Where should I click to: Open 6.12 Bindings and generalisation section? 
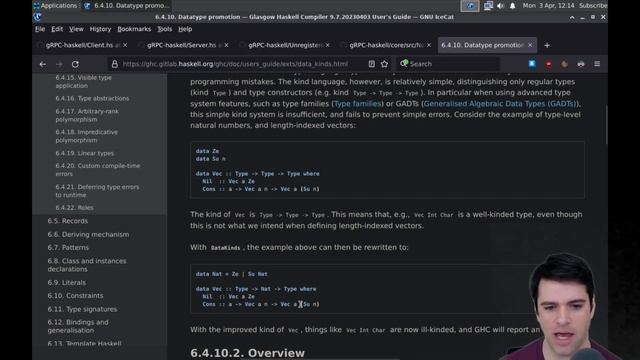point(78,326)
